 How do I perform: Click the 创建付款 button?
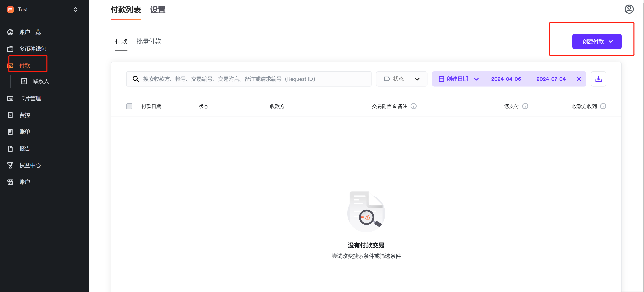[597, 42]
